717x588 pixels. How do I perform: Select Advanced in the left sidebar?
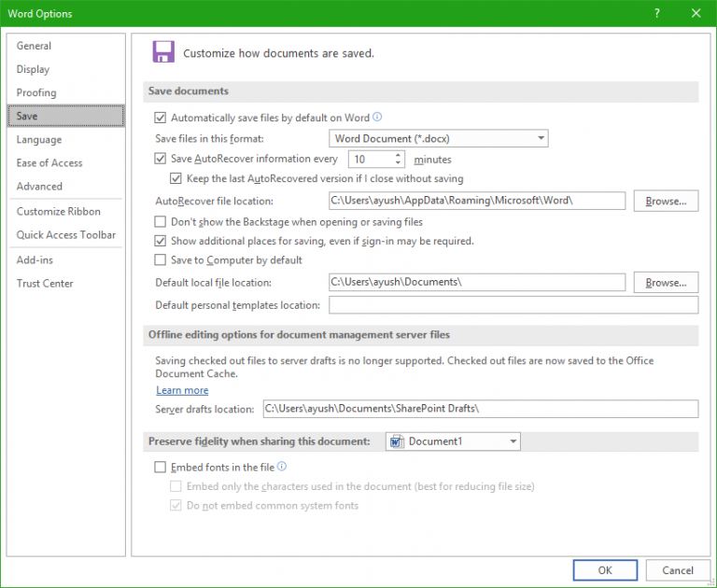(39, 187)
